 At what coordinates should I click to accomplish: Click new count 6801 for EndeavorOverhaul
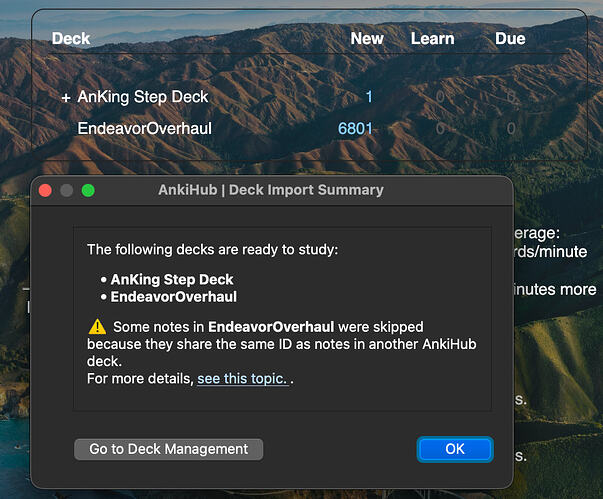coord(355,129)
